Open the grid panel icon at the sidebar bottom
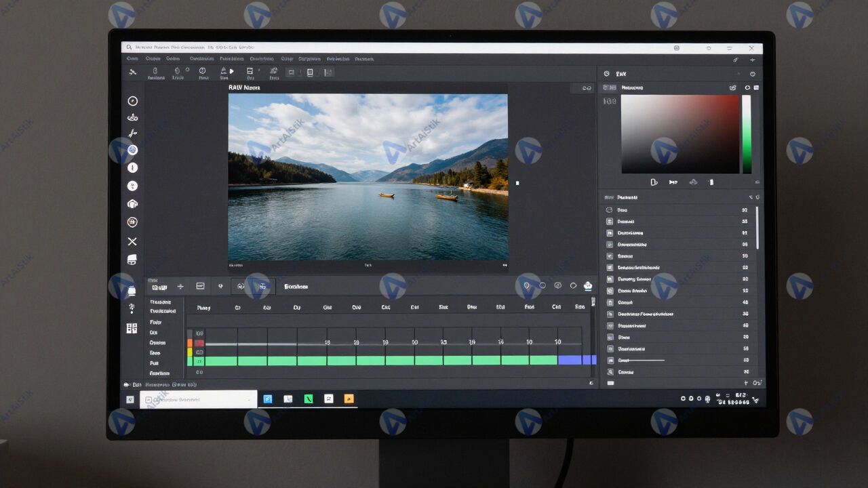The image size is (868, 488). [x=132, y=329]
